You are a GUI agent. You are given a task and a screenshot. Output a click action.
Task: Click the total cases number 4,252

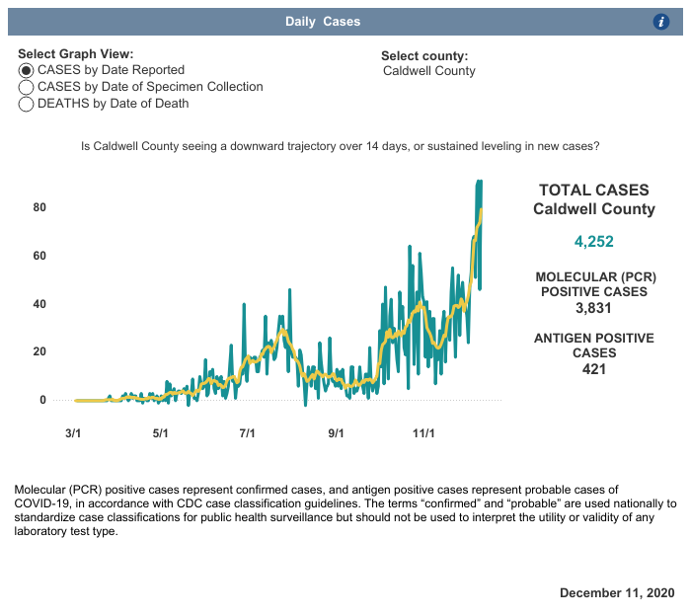click(x=593, y=242)
